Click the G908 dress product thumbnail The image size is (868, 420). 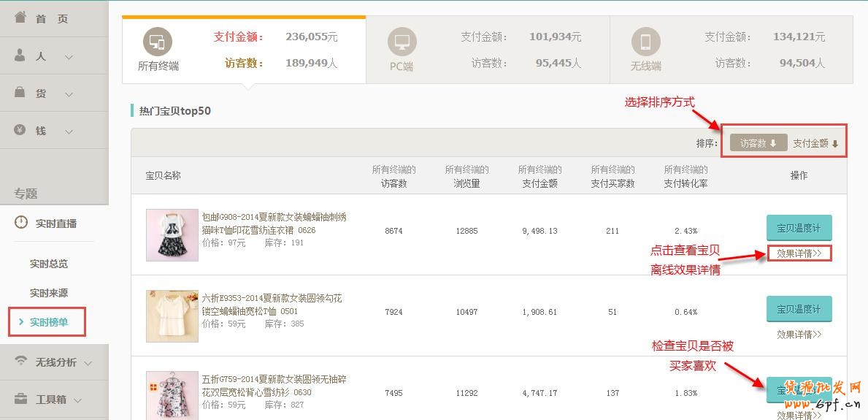tap(172, 235)
